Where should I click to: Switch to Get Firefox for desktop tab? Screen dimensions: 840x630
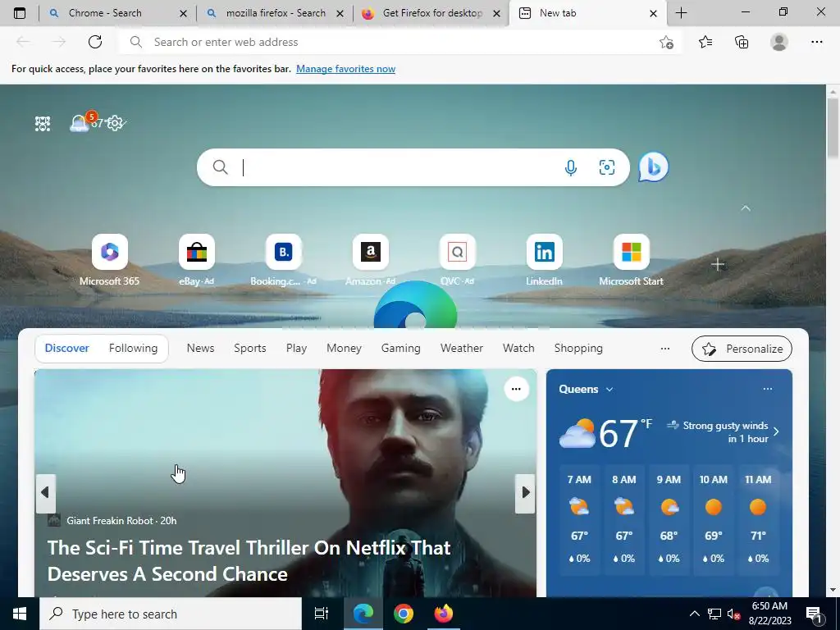coord(431,13)
